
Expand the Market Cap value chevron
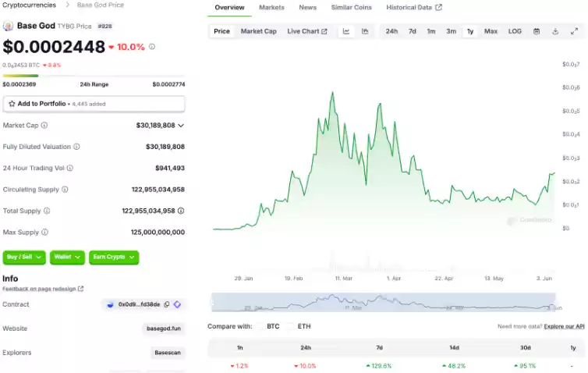pyautogui.click(x=181, y=125)
